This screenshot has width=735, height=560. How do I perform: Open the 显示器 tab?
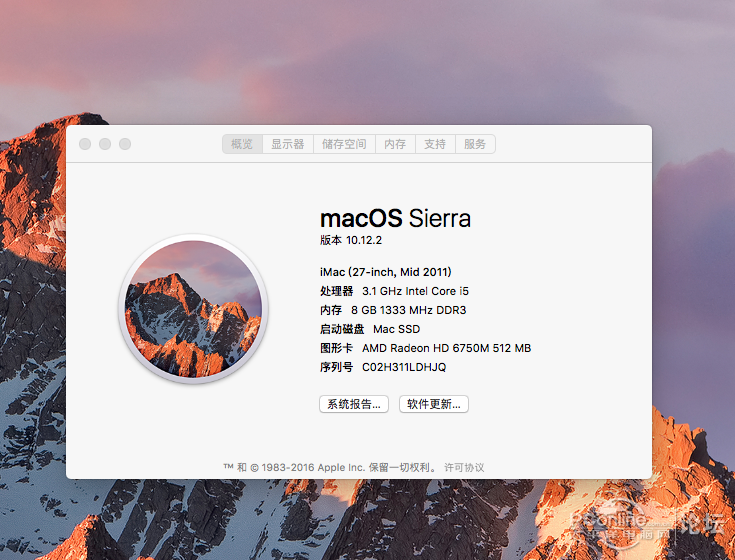(288, 144)
